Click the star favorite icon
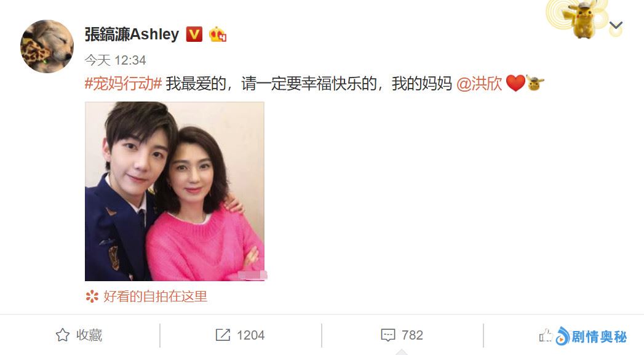The height and width of the screenshot is (355, 644). [x=62, y=335]
